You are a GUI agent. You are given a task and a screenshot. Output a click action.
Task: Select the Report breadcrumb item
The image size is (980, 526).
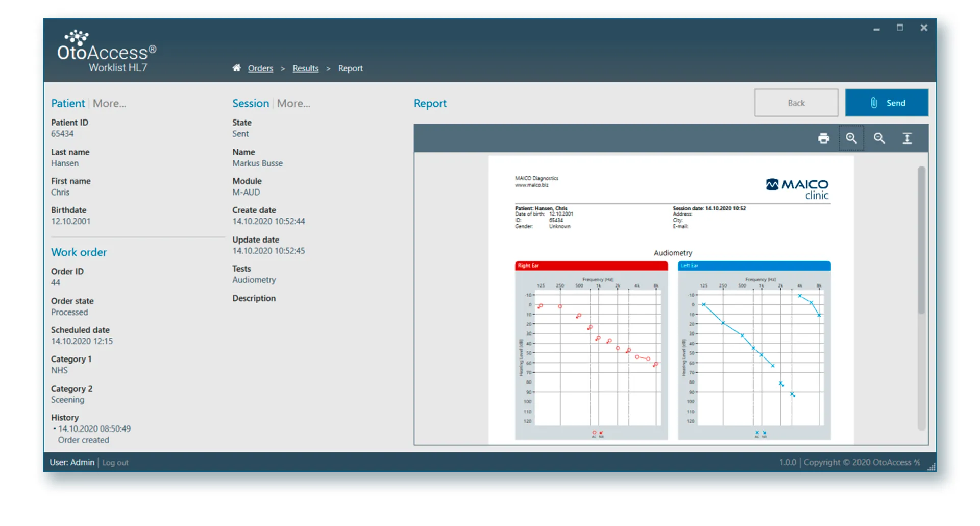[x=351, y=68]
